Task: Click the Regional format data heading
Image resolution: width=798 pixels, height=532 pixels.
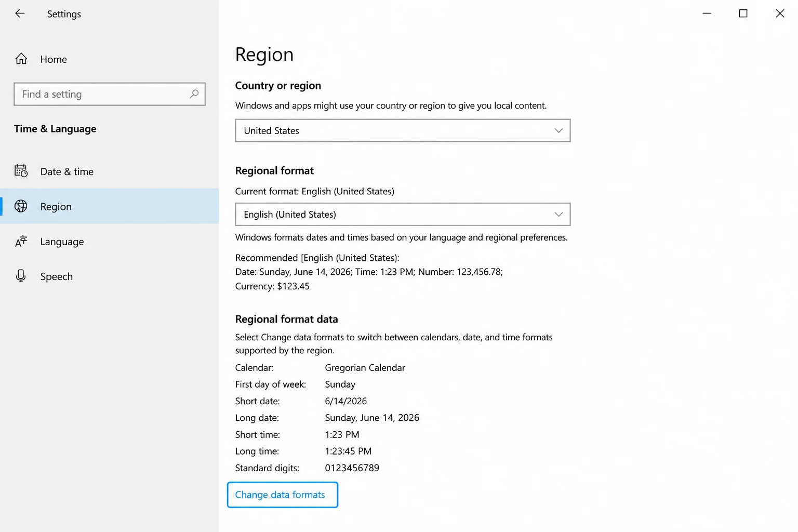Action: [286, 319]
